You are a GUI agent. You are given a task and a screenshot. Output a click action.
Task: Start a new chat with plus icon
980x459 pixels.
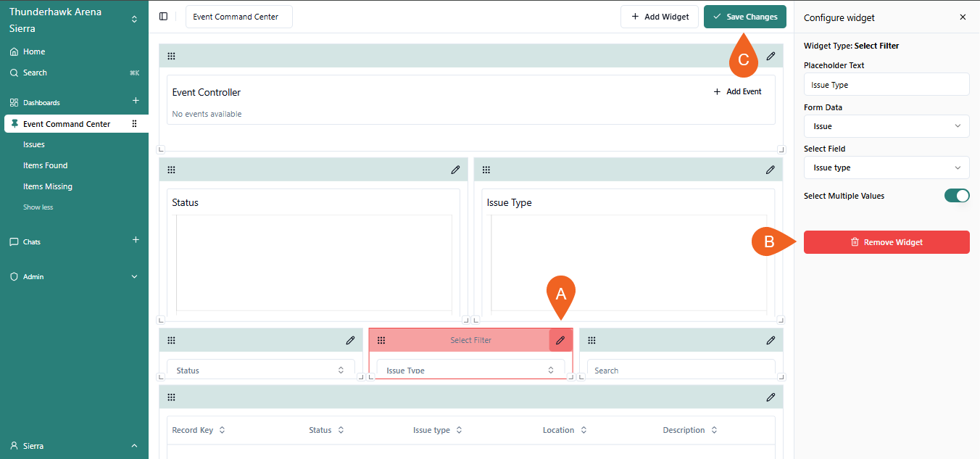[136, 240]
